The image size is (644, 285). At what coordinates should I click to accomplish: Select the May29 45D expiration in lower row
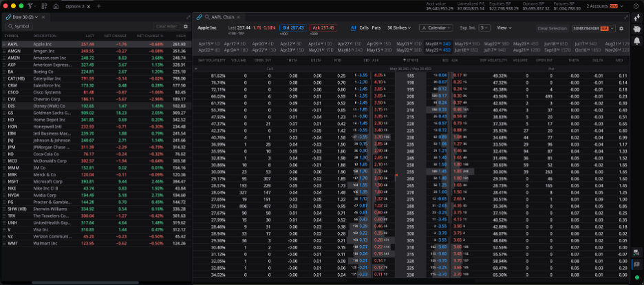tap(438, 50)
